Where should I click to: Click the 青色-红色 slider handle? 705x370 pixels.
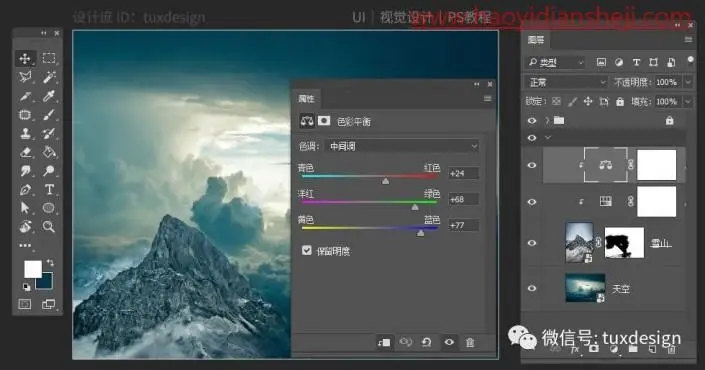pos(385,181)
